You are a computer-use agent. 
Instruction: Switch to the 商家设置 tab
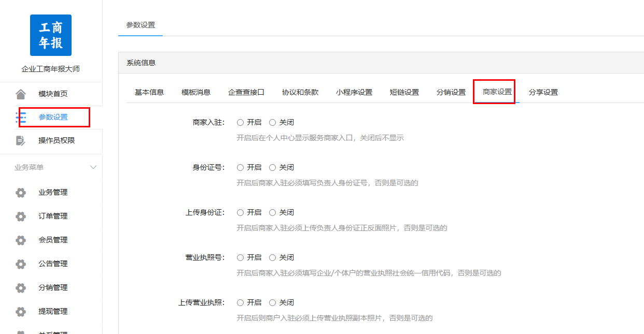coord(497,92)
